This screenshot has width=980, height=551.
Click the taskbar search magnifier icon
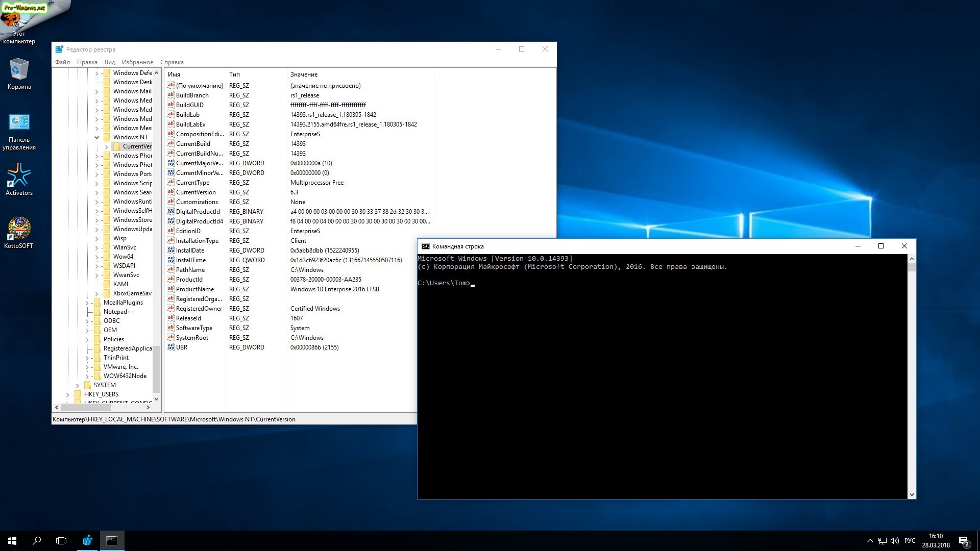tap(37, 540)
